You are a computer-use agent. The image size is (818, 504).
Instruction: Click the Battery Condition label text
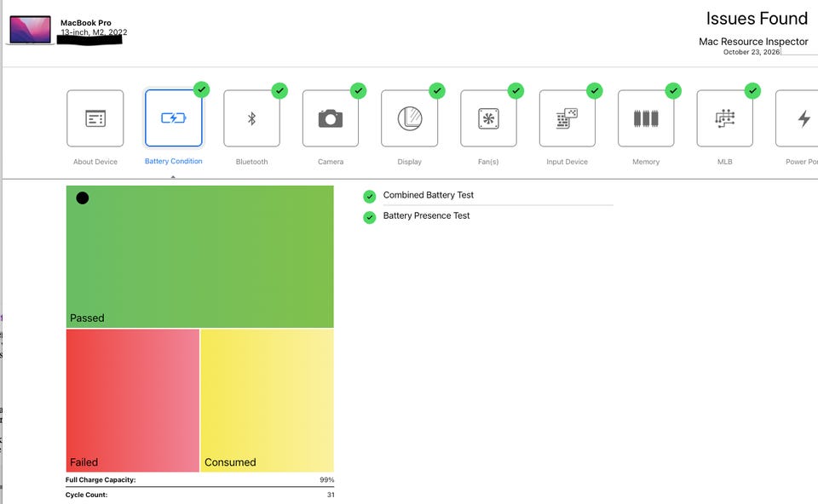(174, 161)
